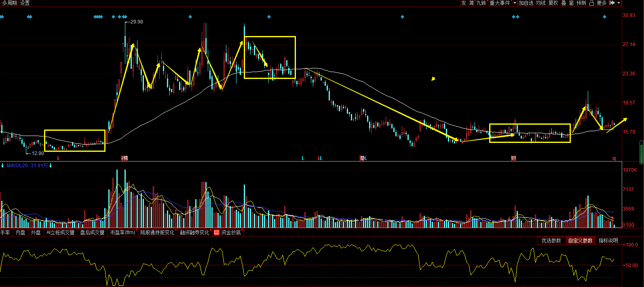Toggle 复权 price adjustment mode
This screenshot has width=644, height=287.
pos(553,3)
